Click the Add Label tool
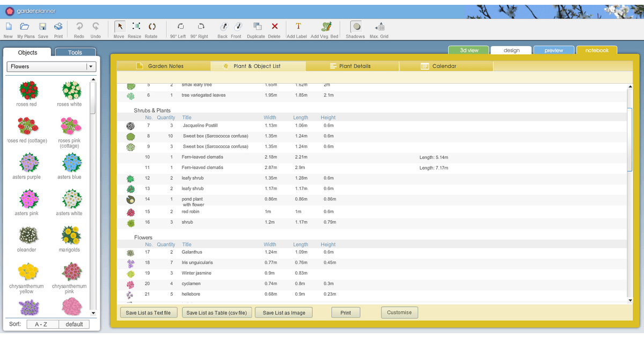This screenshot has height=338, width=644. click(x=298, y=27)
